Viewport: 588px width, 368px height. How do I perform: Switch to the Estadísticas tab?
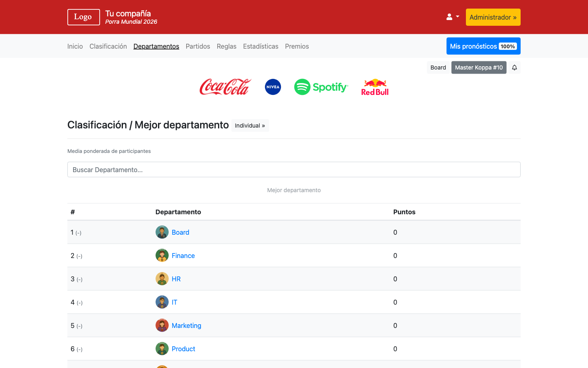(261, 46)
